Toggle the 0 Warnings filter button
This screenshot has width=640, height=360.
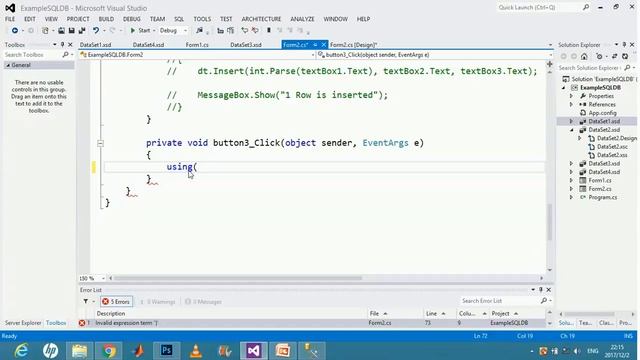pyautogui.click(x=158, y=302)
